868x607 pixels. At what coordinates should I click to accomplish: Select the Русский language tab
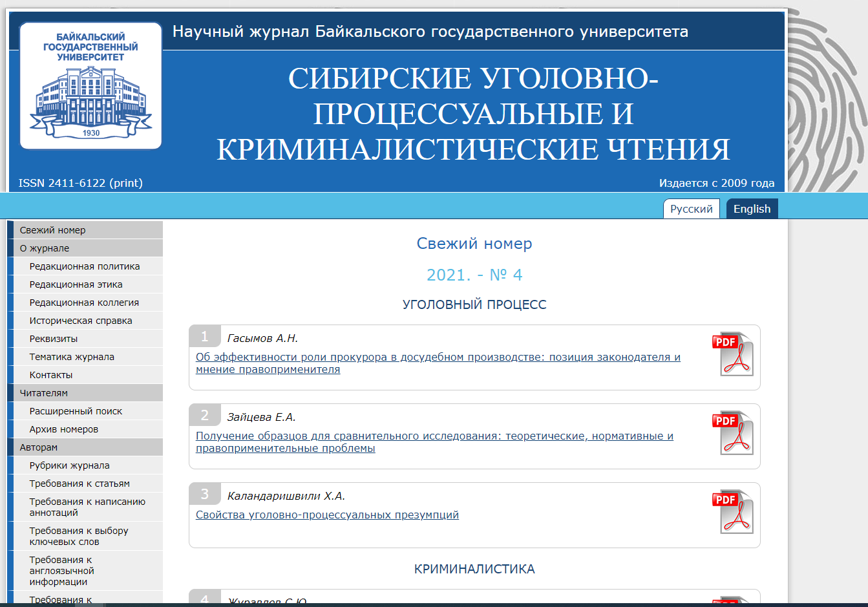point(691,209)
